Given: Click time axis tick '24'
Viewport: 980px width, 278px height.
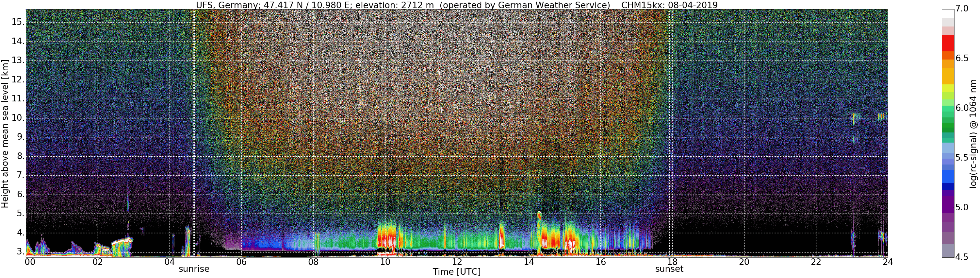Looking at the screenshot, I should tap(888, 262).
